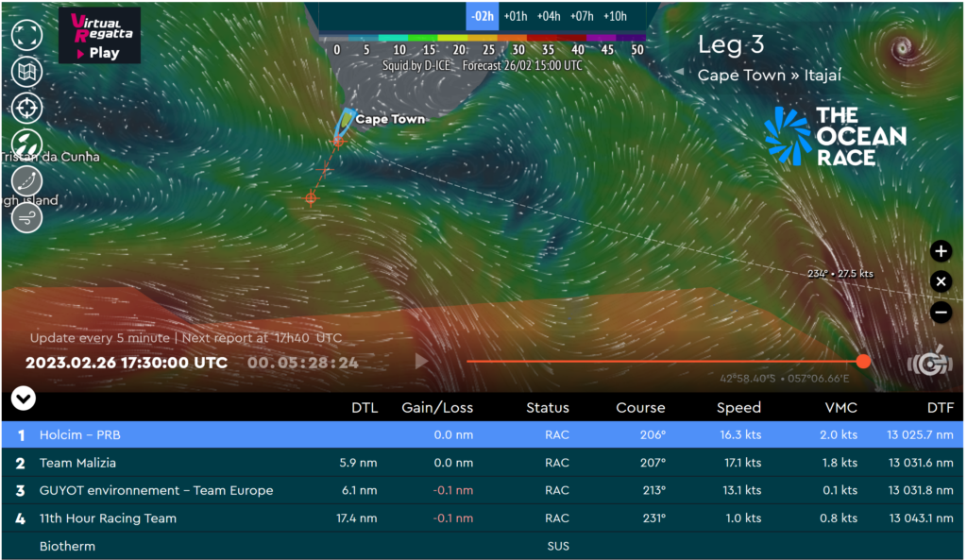Viewport: 967px width, 560px height.
Task: Select GUYOT environnement – Team Europe row
Action: [483, 490]
